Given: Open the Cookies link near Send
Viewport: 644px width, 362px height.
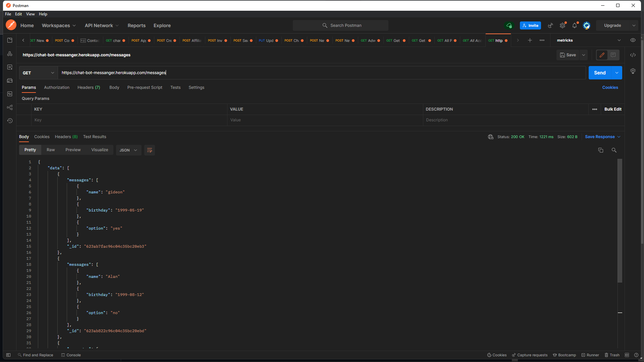Looking at the screenshot, I should 610,87.
